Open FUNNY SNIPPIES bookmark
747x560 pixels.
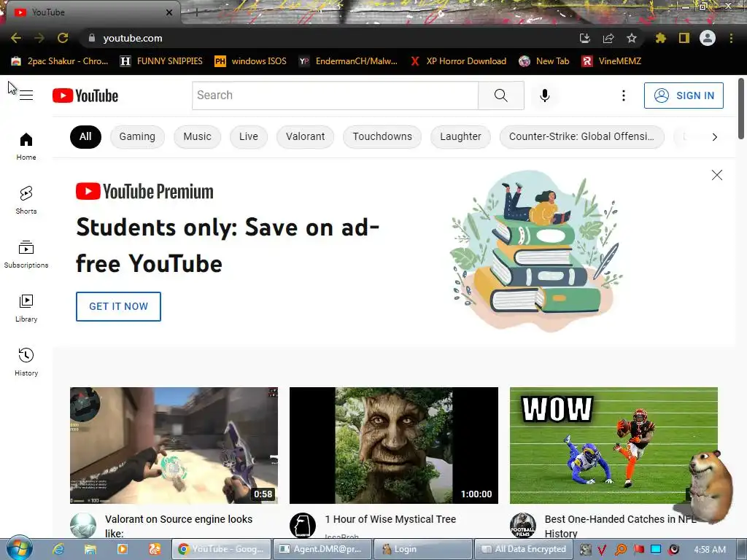(161, 61)
